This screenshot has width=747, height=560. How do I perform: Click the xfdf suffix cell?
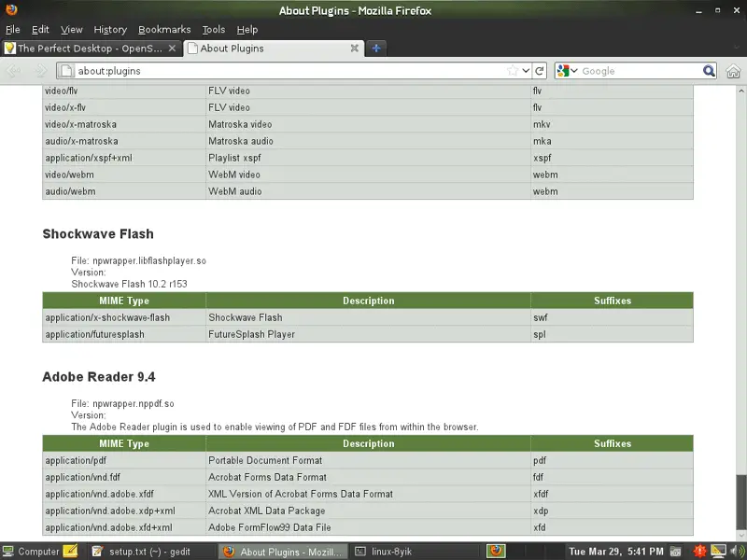point(613,494)
